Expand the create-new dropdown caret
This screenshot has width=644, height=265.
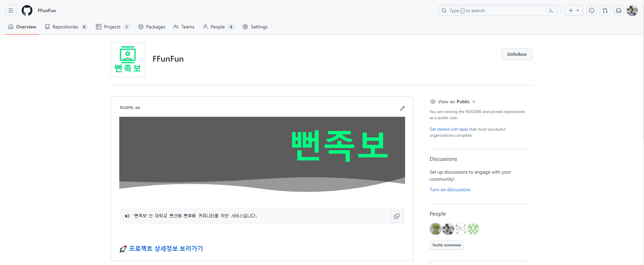tap(578, 10)
